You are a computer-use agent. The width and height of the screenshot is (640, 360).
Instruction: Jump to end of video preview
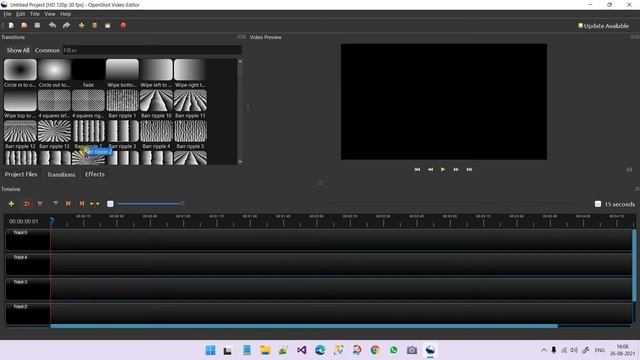click(x=469, y=169)
